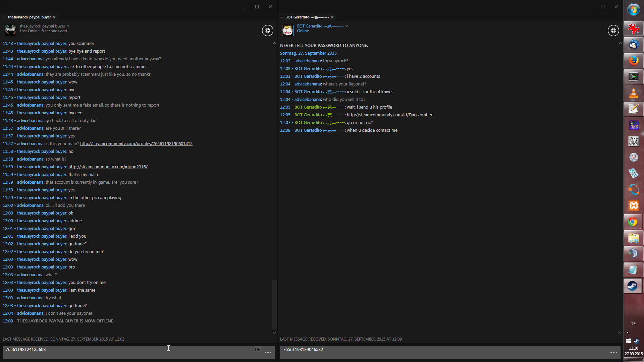Expand BOT Gerardito name dropdown arrow
Viewport: 644px width, 362px height.
pyautogui.click(x=347, y=26)
